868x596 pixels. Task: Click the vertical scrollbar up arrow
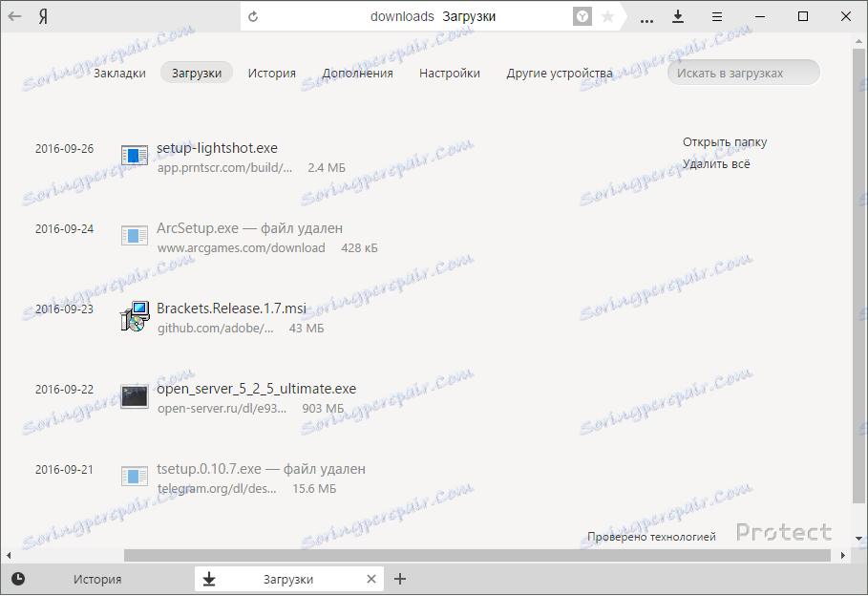pyautogui.click(x=858, y=41)
